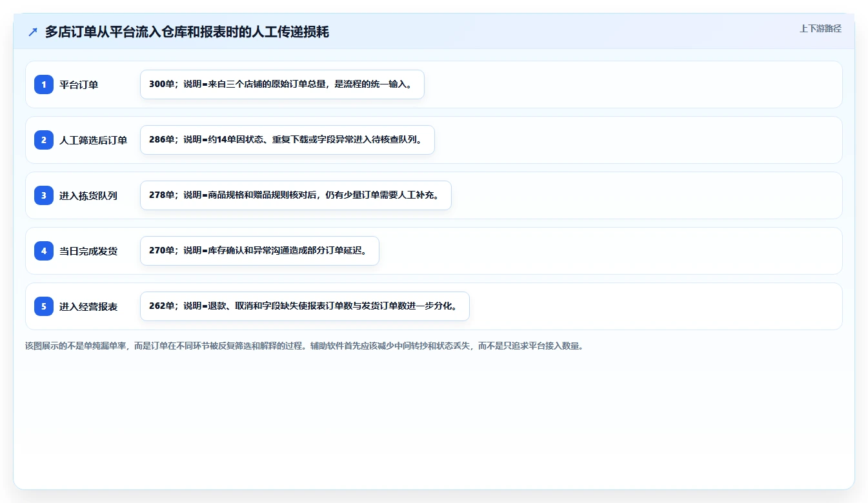Open the 262单 description box
868x503 pixels.
[305, 306]
